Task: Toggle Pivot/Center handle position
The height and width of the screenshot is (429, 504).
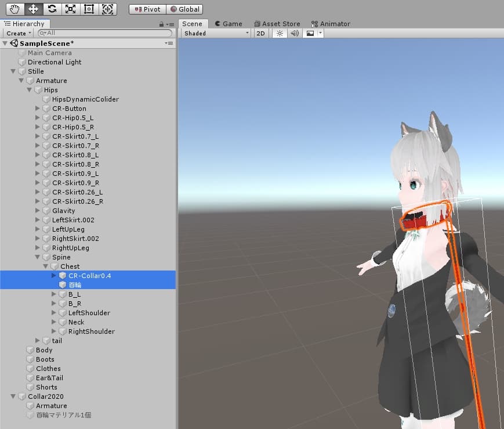Action: [x=147, y=9]
